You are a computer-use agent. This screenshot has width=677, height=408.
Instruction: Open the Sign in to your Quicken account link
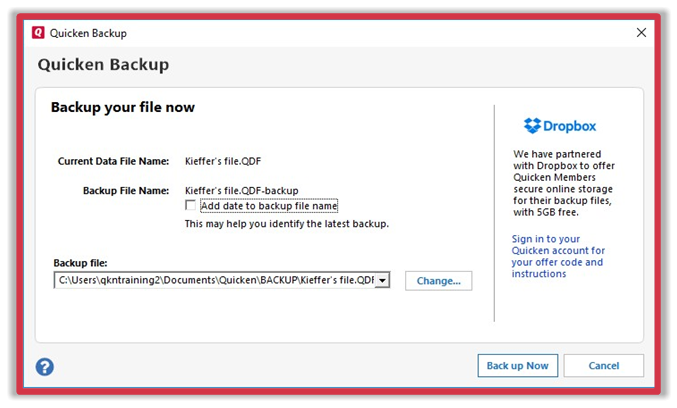[558, 256]
